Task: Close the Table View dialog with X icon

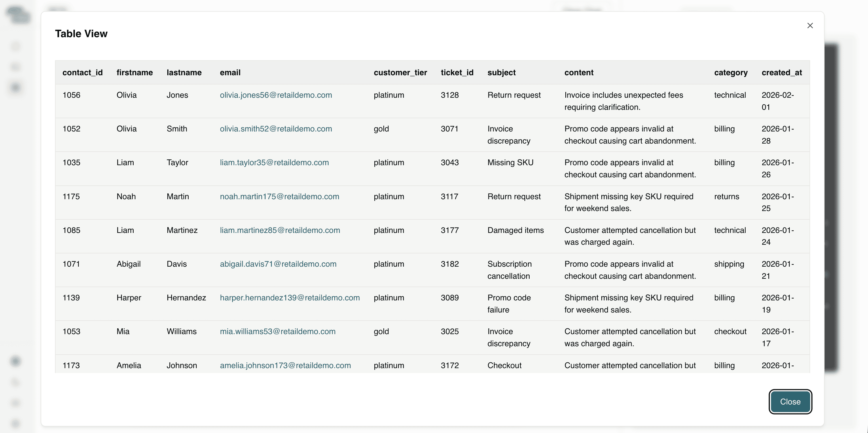Action: (x=810, y=26)
